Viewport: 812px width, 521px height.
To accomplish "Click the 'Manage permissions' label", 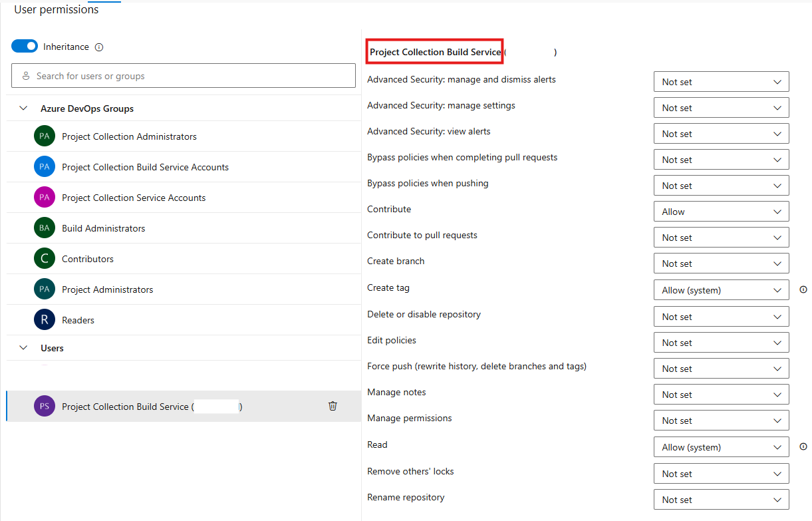I will (x=410, y=418).
